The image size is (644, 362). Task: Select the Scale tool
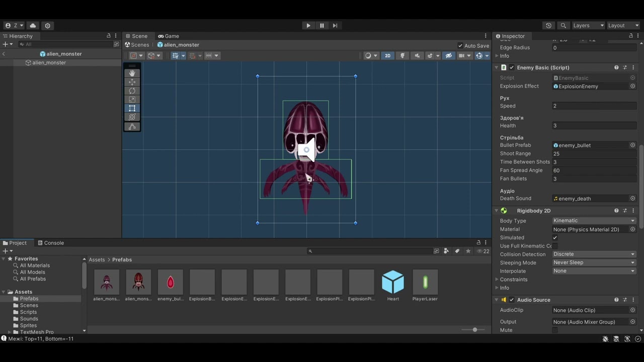click(132, 100)
